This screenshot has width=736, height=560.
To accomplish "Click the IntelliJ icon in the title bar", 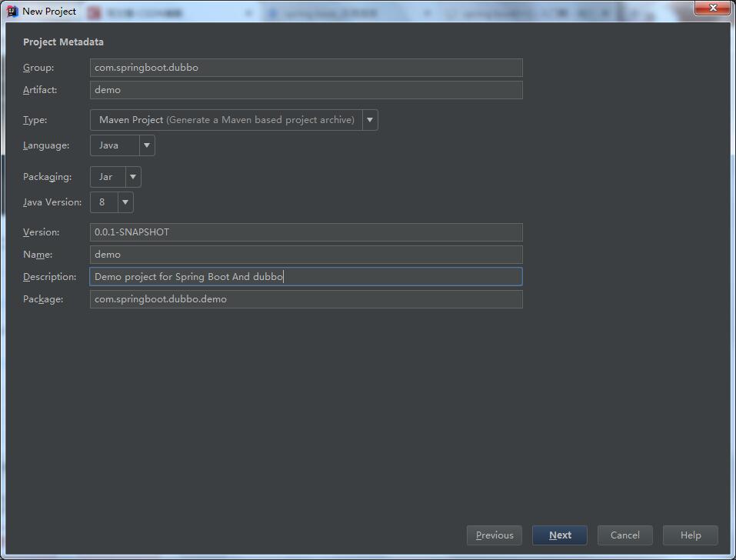I will (x=12, y=12).
